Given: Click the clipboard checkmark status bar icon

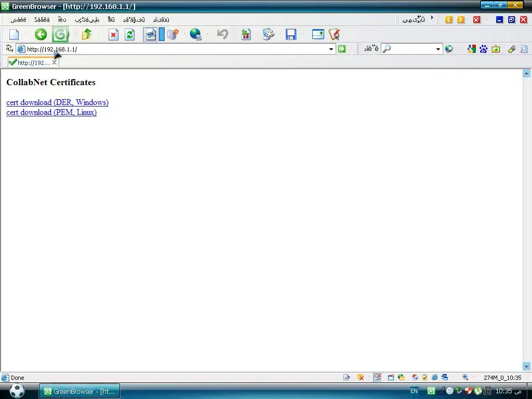Looking at the screenshot, I should click(425, 377).
